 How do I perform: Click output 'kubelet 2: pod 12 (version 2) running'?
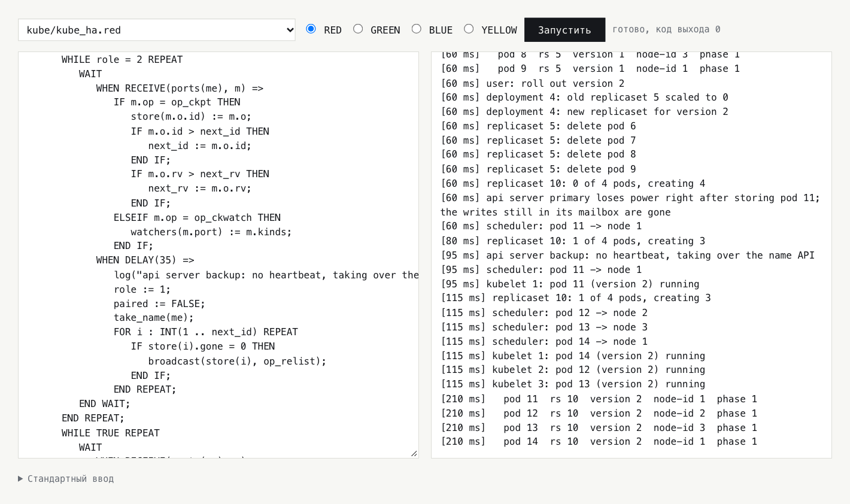(573, 370)
